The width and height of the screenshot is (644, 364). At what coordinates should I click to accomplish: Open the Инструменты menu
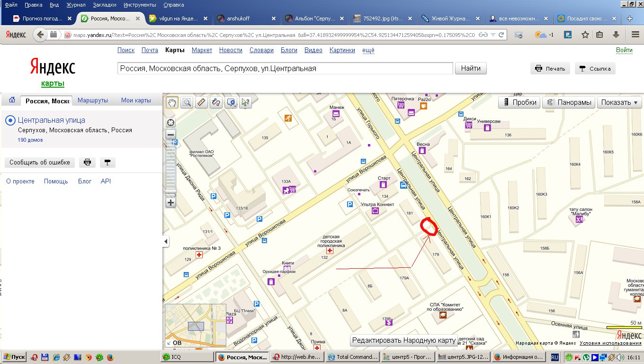coord(140,5)
